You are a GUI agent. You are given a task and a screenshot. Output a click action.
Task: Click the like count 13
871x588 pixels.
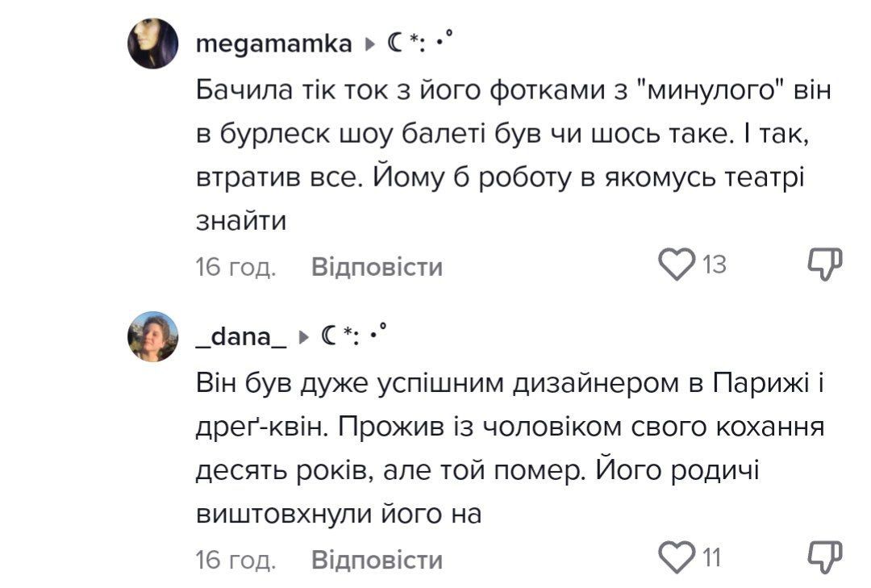coord(715,265)
